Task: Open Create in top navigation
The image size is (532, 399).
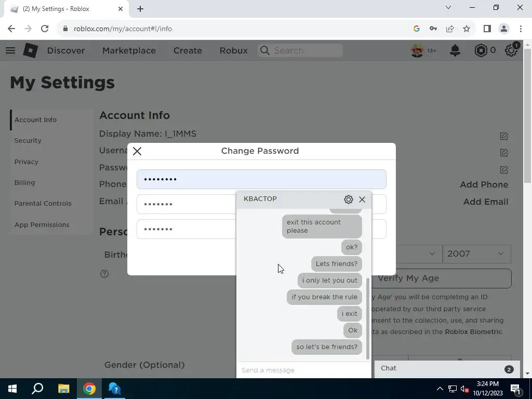Action: pos(188,50)
